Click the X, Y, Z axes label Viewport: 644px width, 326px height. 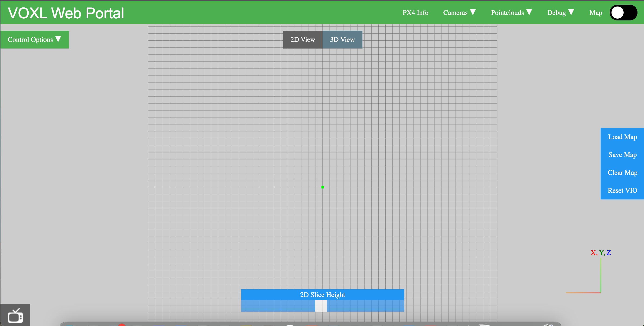(601, 252)
